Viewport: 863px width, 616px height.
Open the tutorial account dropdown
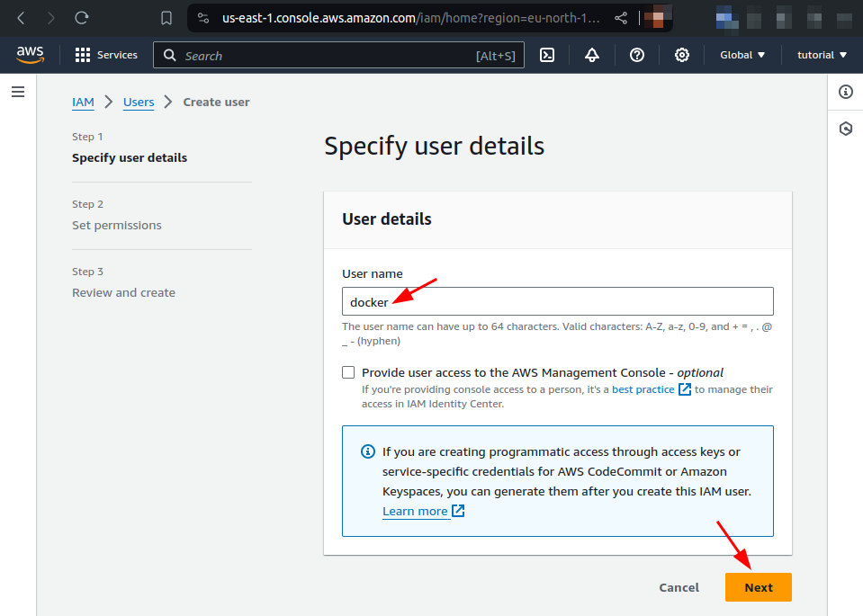[820, 55]
